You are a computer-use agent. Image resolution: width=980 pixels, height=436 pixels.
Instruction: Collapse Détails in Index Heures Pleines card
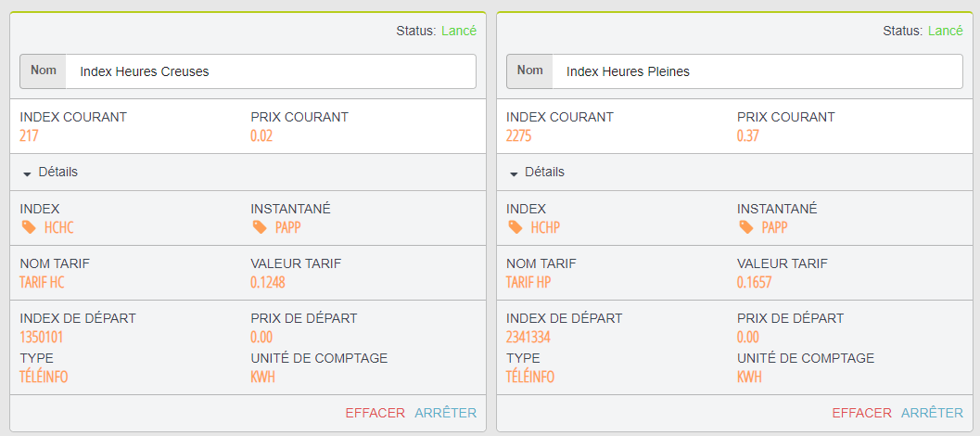(537, 173)
